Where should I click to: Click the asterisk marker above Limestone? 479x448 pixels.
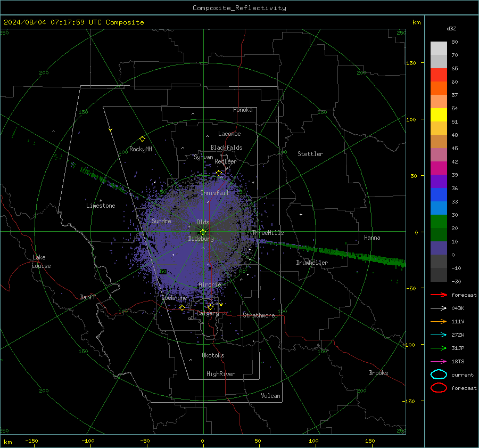(101, 201)
